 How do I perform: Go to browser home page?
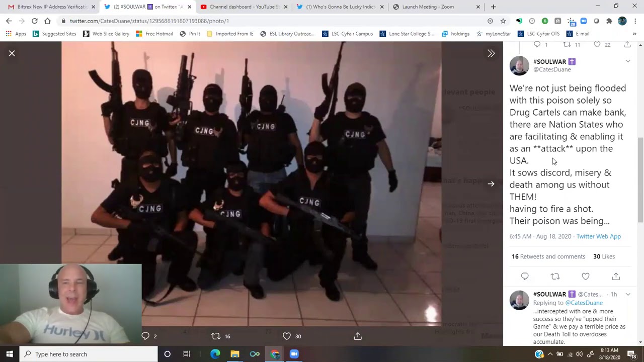pos(47,21)
